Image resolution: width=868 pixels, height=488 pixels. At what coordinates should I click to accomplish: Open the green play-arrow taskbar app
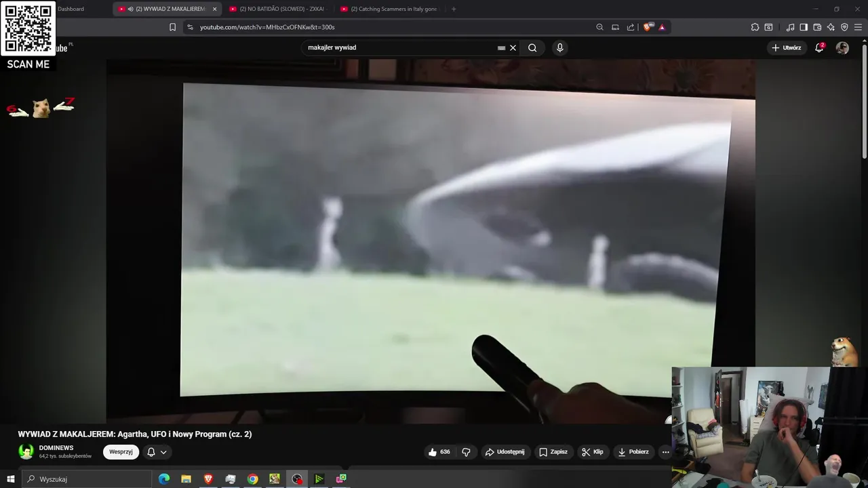point(319,479)
